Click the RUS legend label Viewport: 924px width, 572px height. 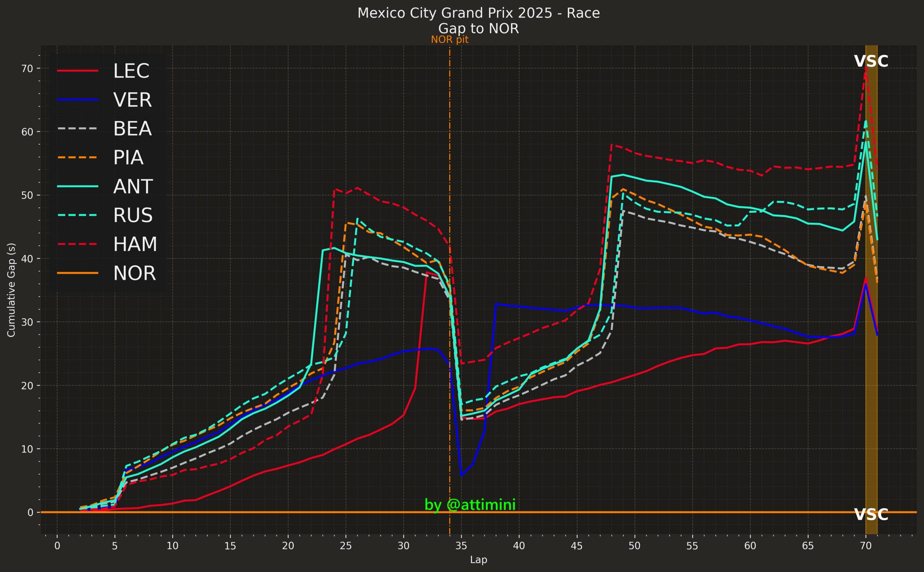coord(133,215)
